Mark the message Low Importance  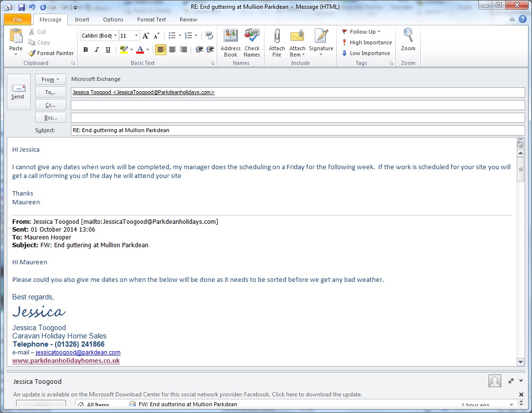click(366, 53)
